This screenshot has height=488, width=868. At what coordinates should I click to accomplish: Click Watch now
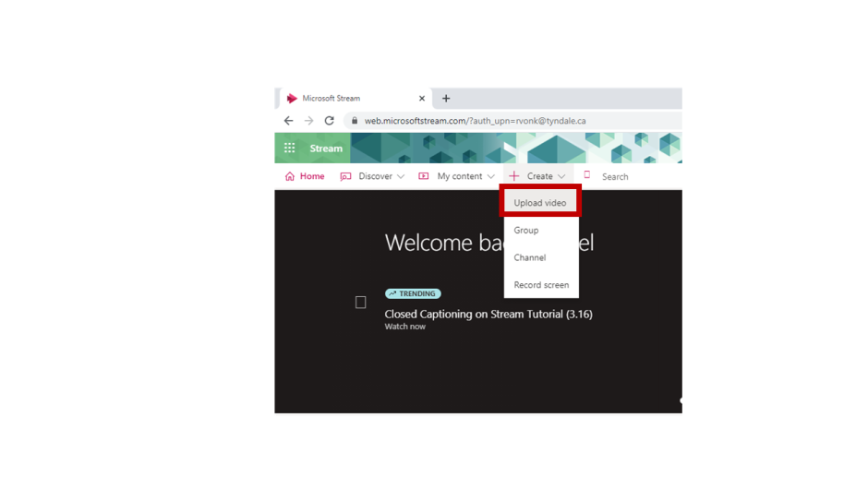(405, 327)
